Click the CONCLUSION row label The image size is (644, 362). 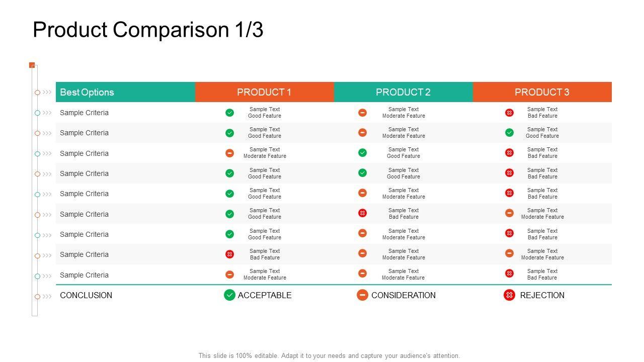pos(86,295)
